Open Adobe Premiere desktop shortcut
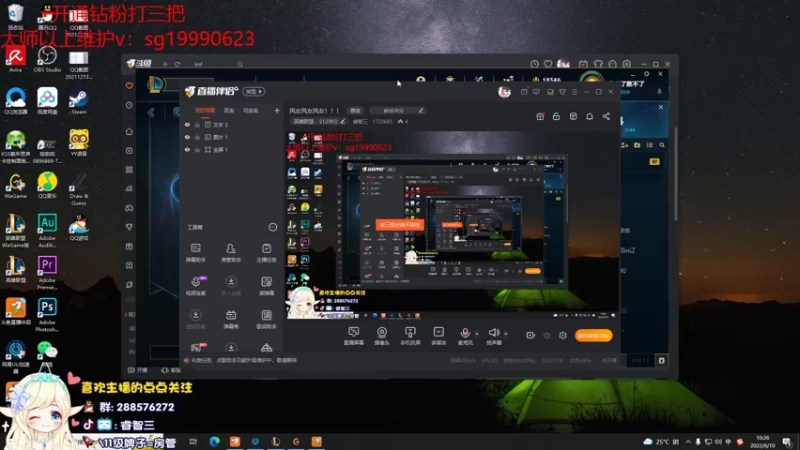The image size is (800, 450). 47,273
